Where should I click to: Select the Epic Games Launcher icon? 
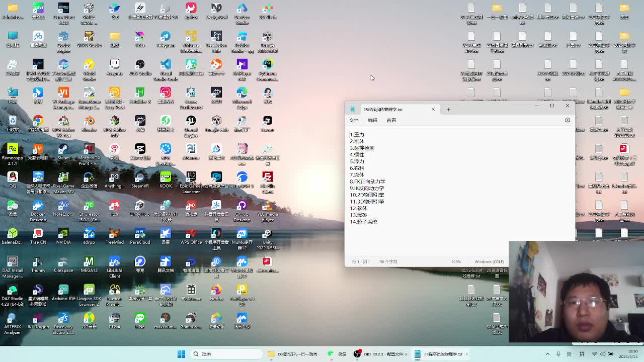click(191, 183)
